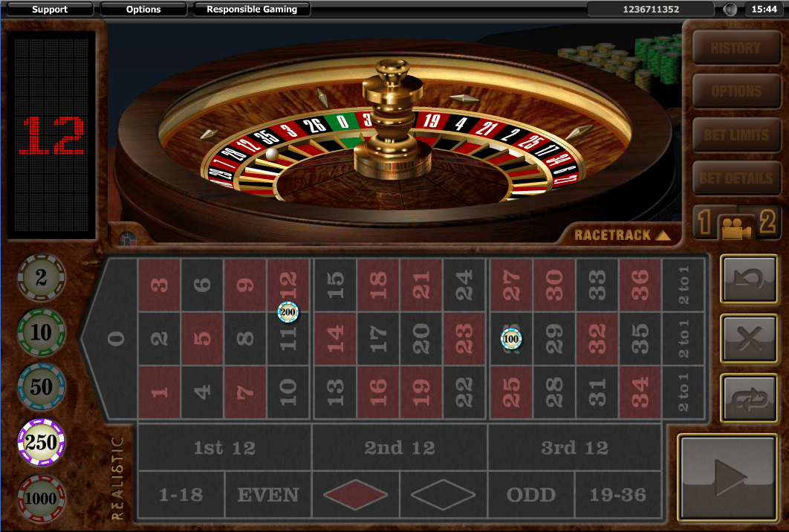The height and width of the screenshot is (532, 789).
Task: Toggle the sound speaker icon
Action: tap(730, 10)
